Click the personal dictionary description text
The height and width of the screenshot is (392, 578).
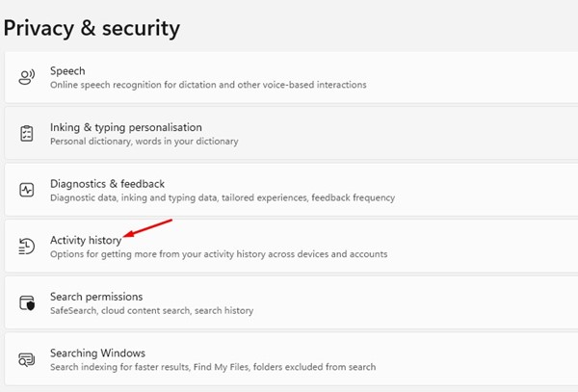(x=144, y=142)
